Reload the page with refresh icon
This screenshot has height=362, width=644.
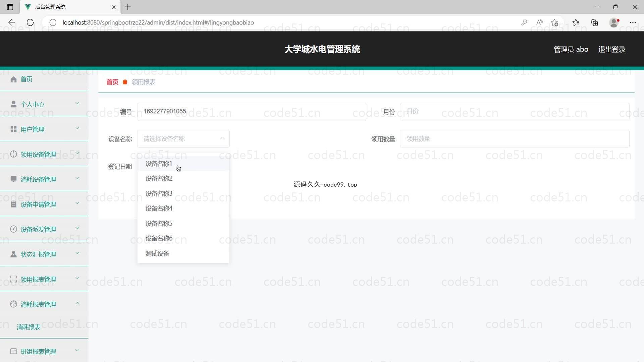click(x=30, y=22)
